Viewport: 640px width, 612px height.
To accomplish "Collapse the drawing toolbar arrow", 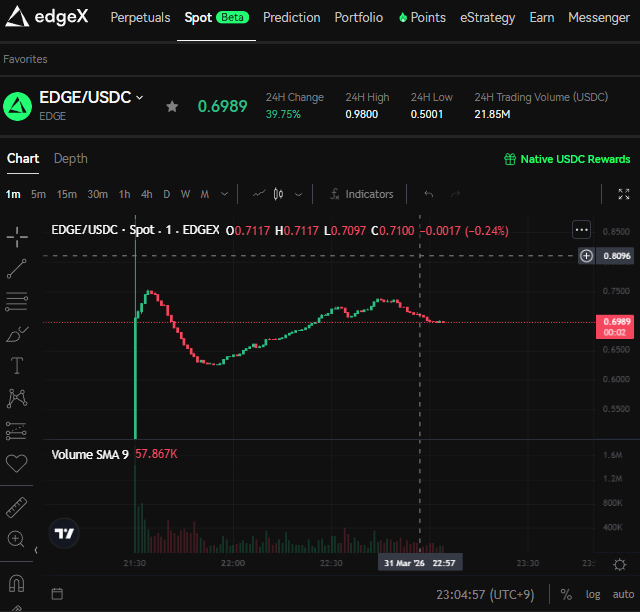I will click(36, 550).
